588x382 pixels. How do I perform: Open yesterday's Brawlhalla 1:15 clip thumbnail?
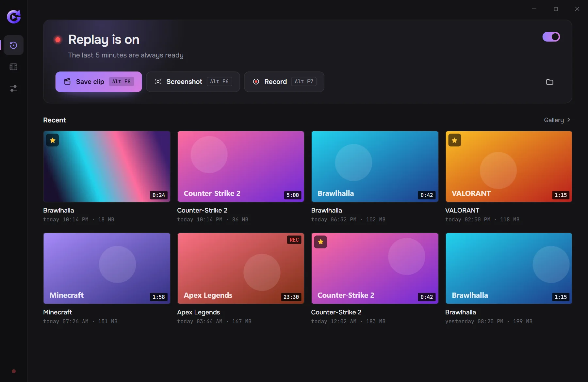[x=509, y=268]
